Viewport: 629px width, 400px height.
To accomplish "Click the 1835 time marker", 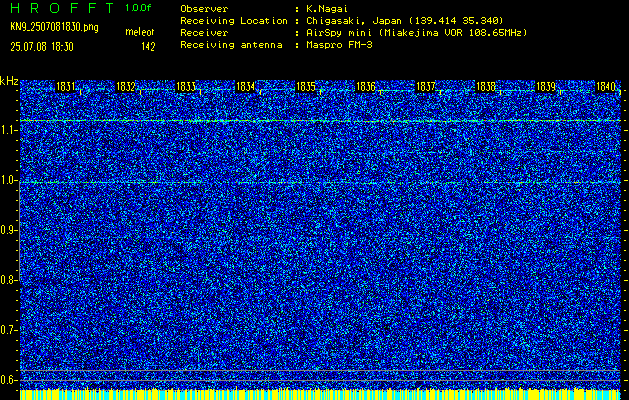I will [306, 86].
